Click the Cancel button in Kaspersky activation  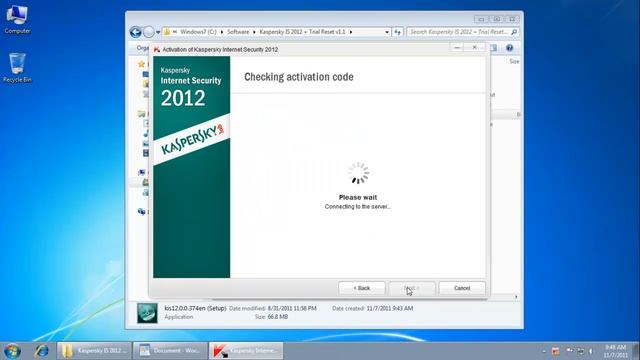pyautogui.click(x=462, y=288)
